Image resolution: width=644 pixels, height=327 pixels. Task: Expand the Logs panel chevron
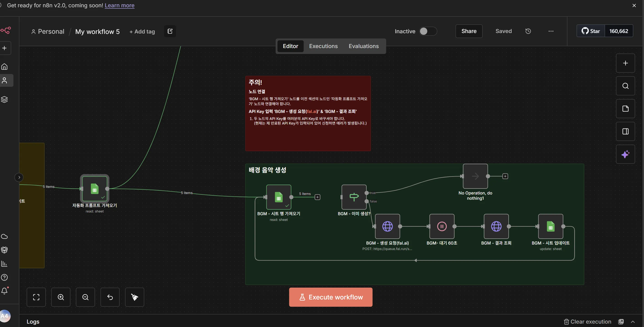click(633, 322)
